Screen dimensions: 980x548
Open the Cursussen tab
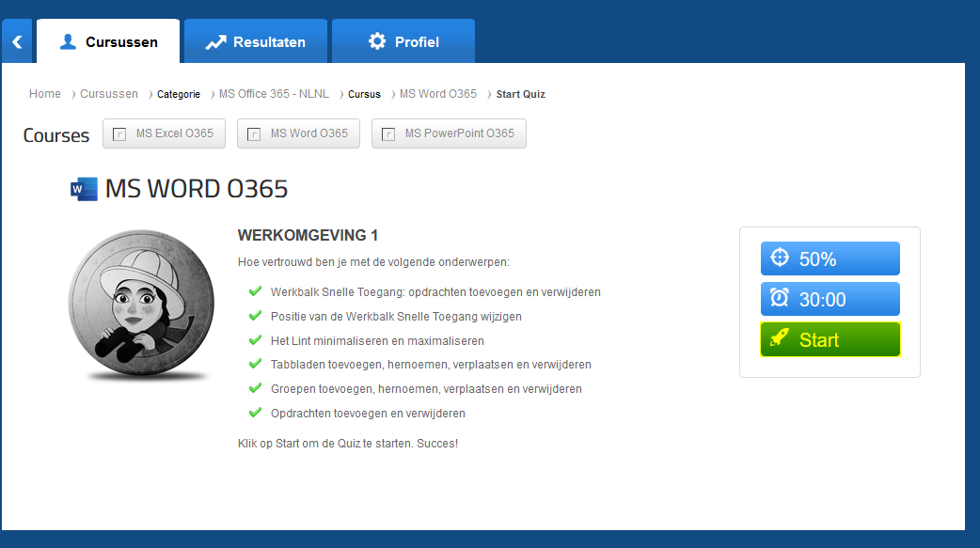click(x=108, y=41)
